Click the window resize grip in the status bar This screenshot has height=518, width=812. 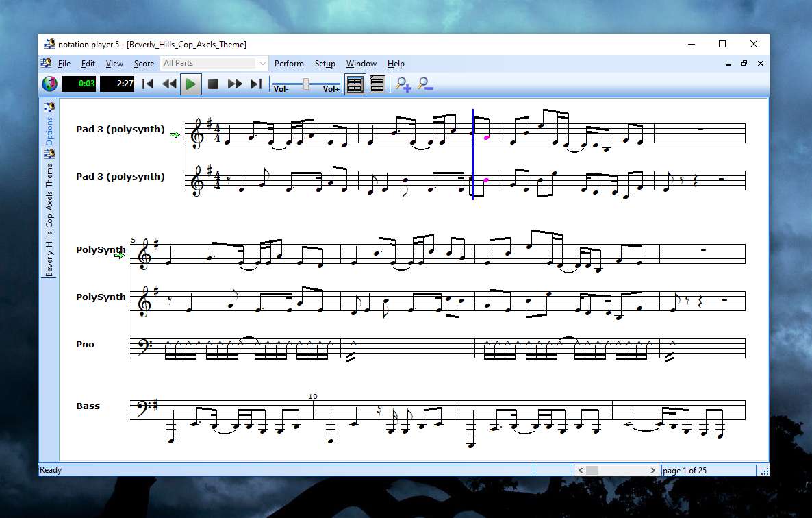coord(764,471)
